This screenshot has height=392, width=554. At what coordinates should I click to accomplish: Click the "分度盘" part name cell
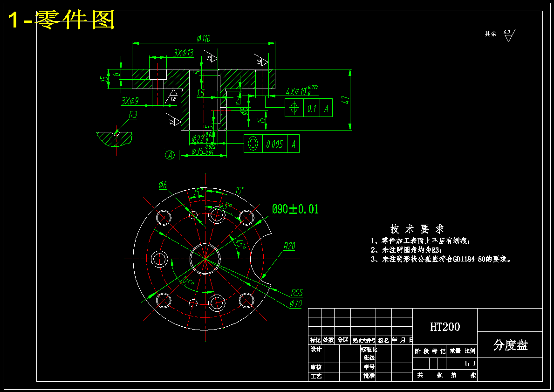[510, 345]
